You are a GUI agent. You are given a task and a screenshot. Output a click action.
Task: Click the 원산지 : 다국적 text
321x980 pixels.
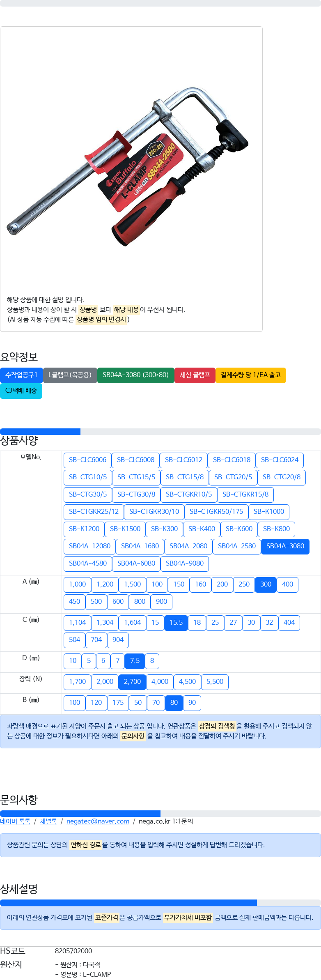click(78, 964)
